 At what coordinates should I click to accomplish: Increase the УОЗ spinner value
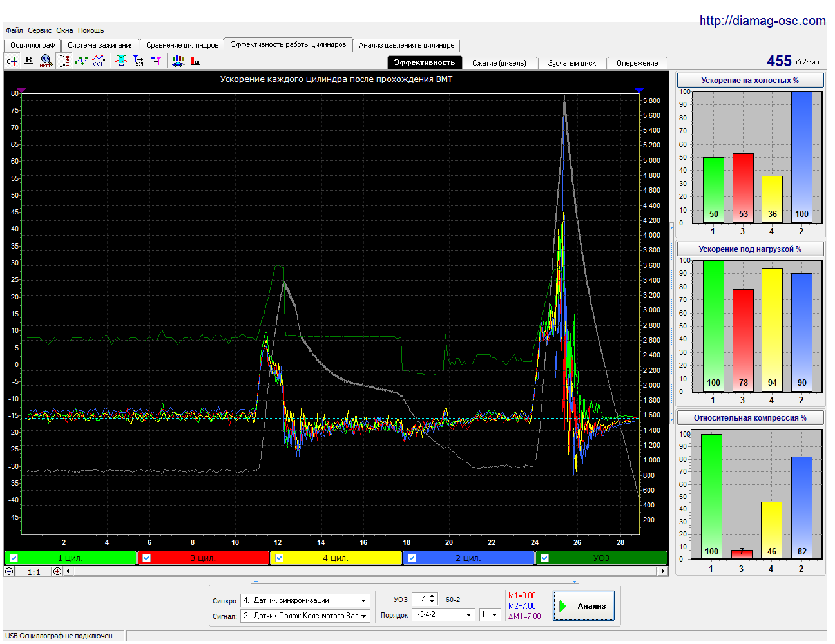[432, 596]
